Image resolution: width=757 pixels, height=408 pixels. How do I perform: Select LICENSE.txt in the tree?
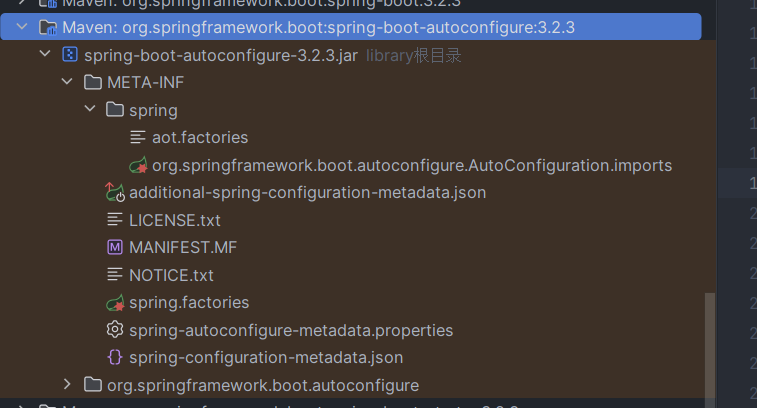pyautogui.click(x=174, y=220)
